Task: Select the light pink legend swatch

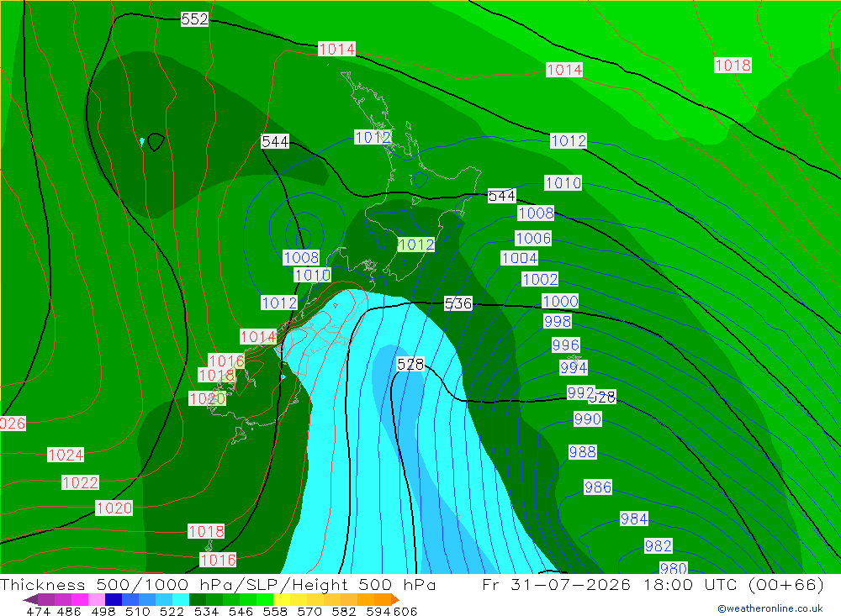Action: 97,599
